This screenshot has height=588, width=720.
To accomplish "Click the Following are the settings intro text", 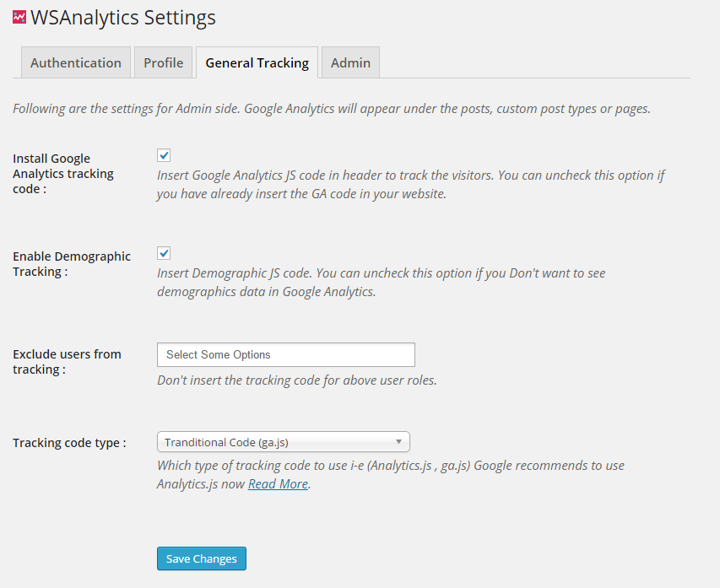I will pos(332,109).
